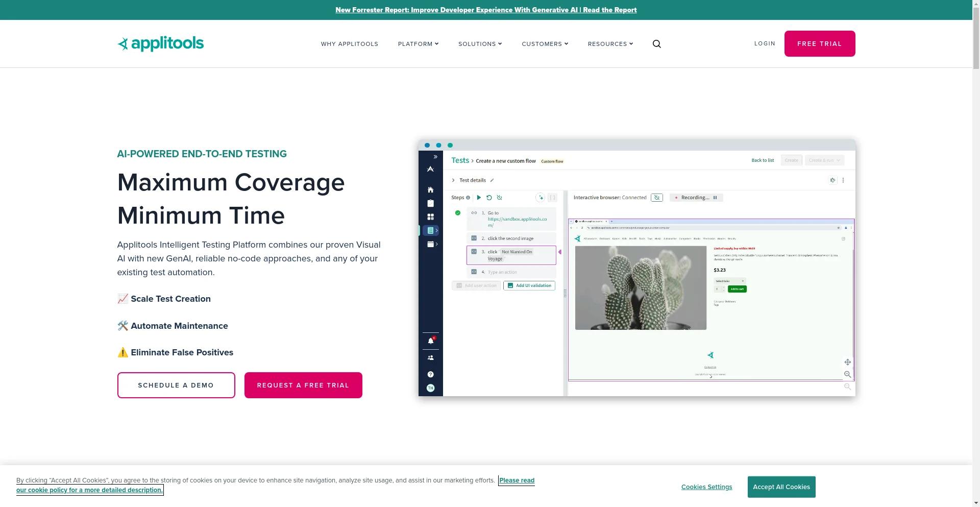Open the Select Color dropdown in preview
This screenshot has width=980, height=507.
729,281
